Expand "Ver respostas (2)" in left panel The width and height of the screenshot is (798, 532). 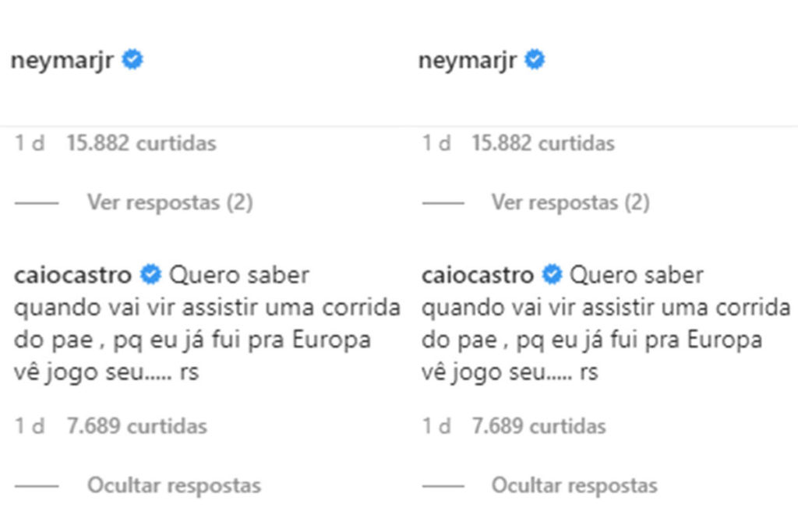[169, 203]
